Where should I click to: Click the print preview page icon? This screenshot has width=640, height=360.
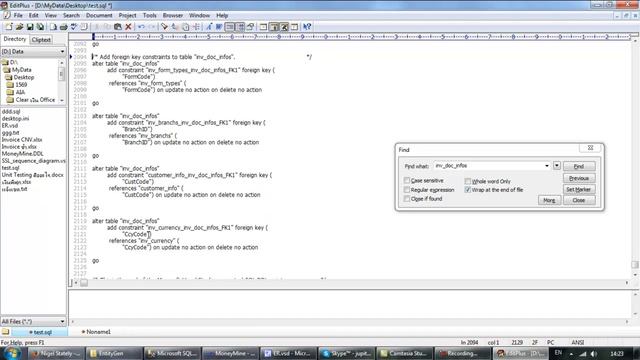click(53, 27)
